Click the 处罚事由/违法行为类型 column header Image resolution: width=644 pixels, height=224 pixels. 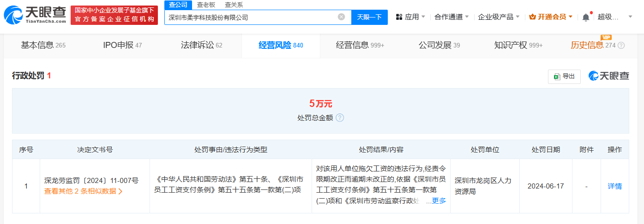231,150
